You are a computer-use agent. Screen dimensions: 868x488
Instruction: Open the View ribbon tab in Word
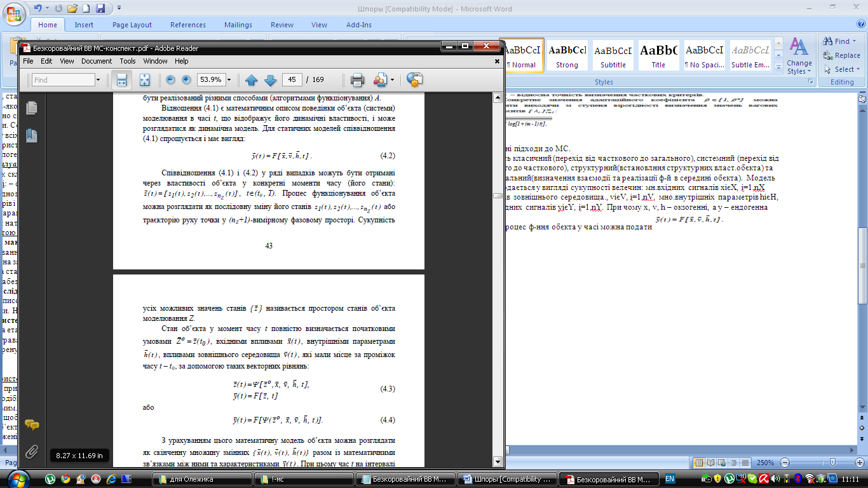coord(319,25)
